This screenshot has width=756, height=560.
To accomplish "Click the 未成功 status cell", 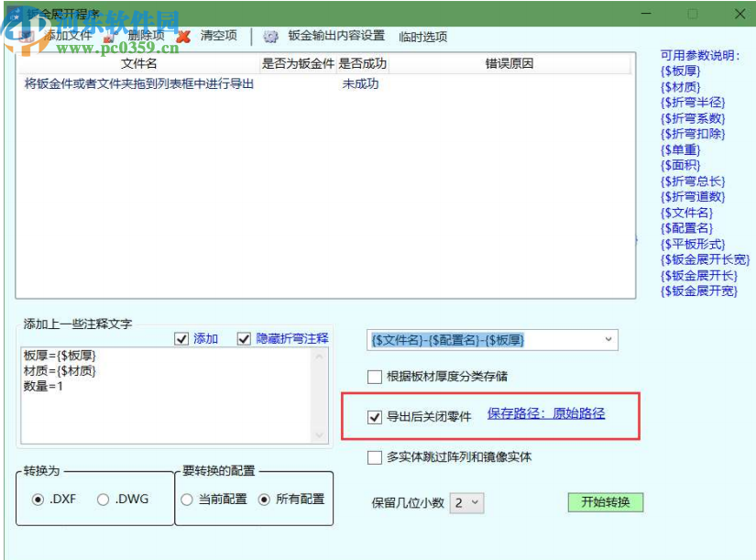I will 361,84.
